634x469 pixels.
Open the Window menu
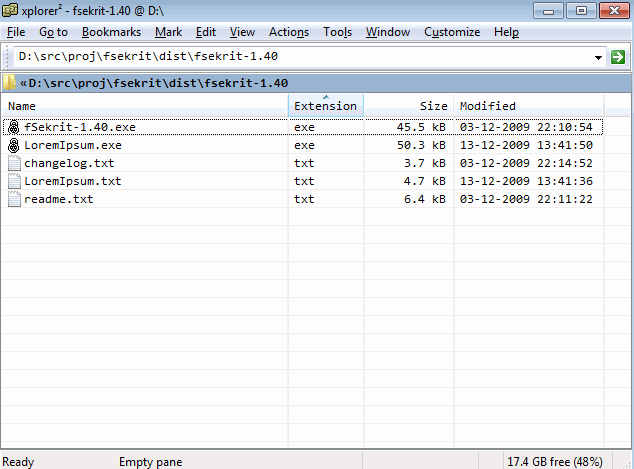[388, 32]
